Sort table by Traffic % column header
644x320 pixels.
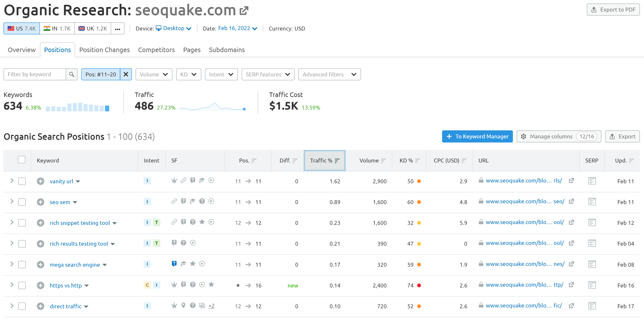(x=325, y=161)
